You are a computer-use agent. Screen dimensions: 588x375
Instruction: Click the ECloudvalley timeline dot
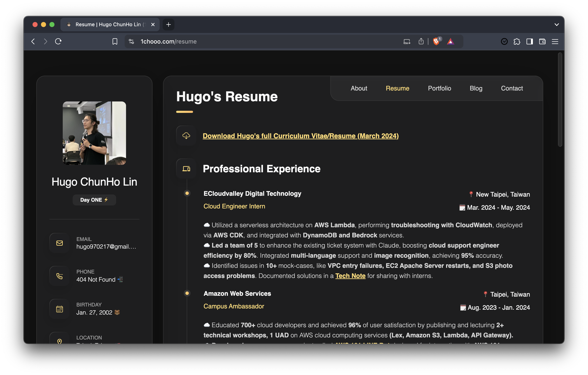[187, 193]
